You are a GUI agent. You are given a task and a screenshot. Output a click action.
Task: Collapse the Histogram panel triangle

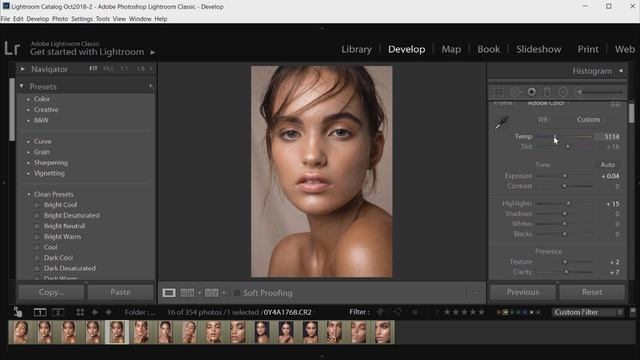pyautogui.click(x=621, y=71)
